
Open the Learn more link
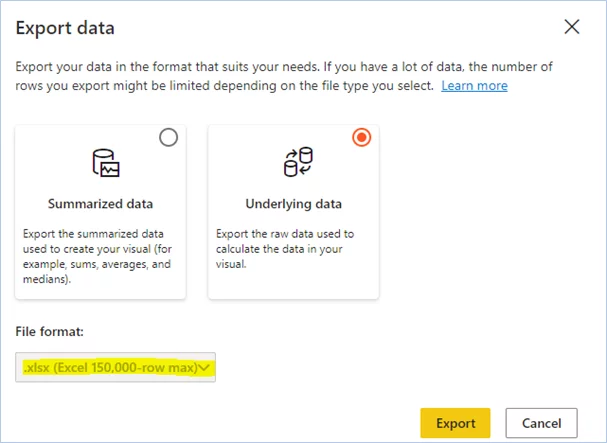coord(474,86)
